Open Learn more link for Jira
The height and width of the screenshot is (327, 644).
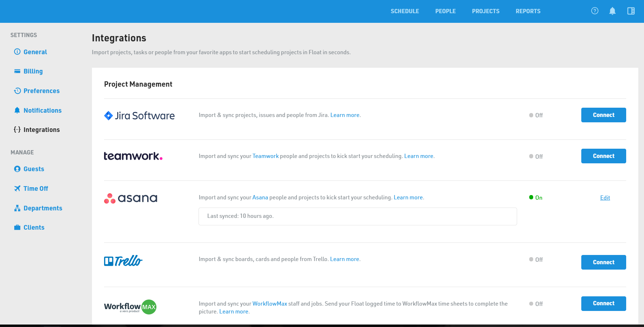(345, 115)
